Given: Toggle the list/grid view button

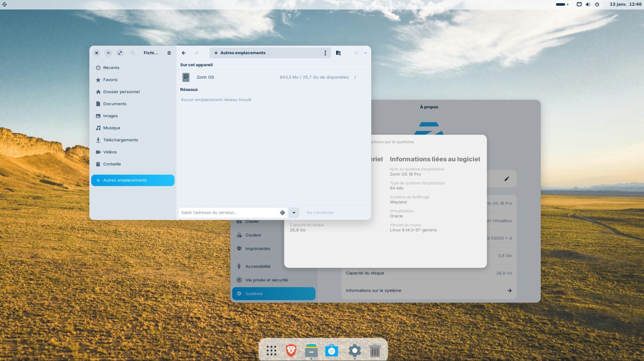Looking at the screenshot, I should 357,53.
